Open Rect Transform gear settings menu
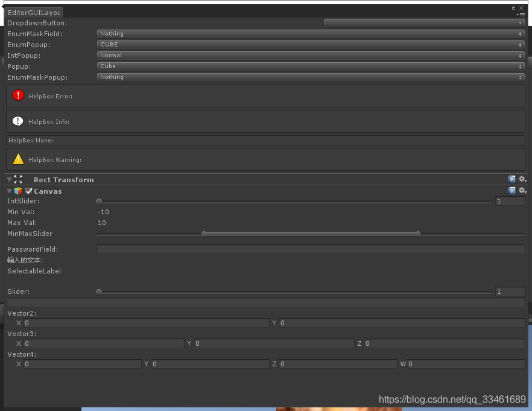532x411 pixels. [522, 179]
